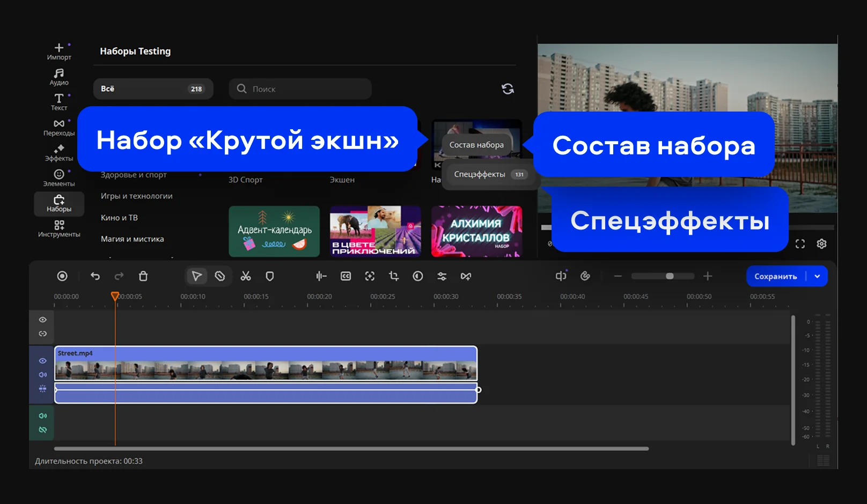Click the 00:00:30 mark on the ruler
This screenshot has width=867, height=504.
[x=446, y=297]
